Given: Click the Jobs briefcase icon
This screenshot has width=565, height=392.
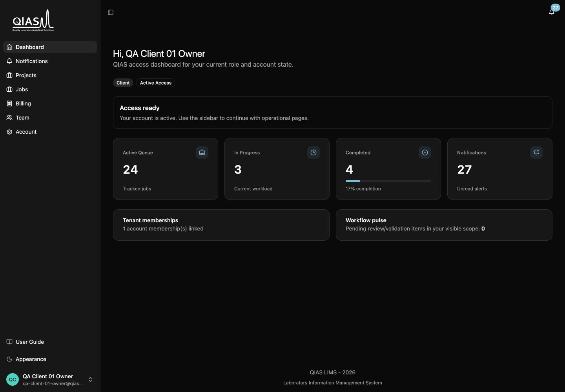Looking at the screenshot, I should point(9,89).
